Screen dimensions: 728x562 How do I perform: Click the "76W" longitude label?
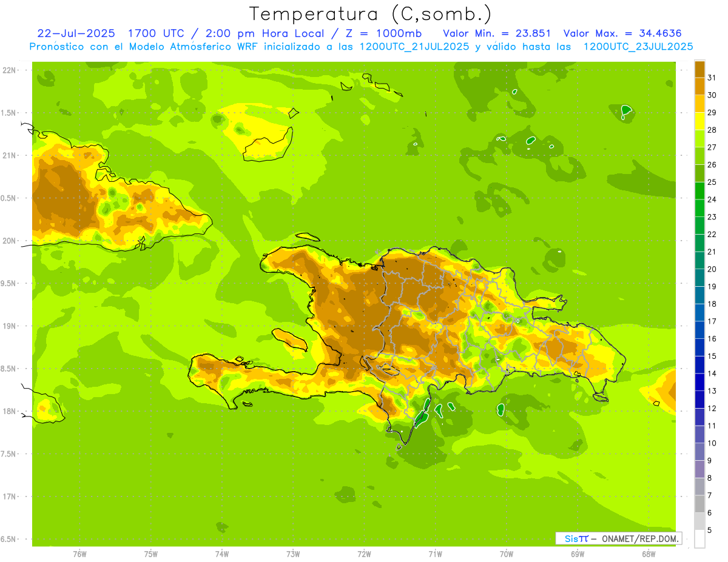[79, 554]
